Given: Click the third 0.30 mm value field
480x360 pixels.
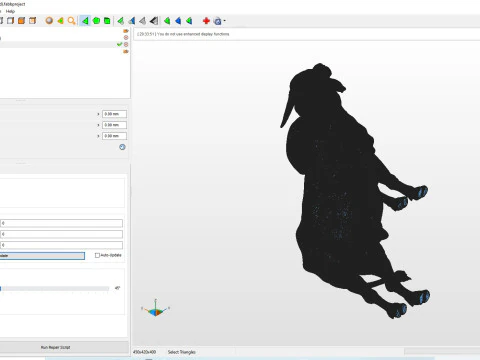Looking at the screenshot, I should click(x=114, y=136).
